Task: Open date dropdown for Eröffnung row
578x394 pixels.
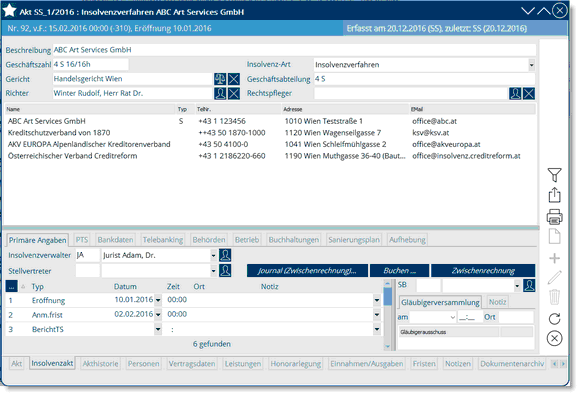Action: (158, 300)
